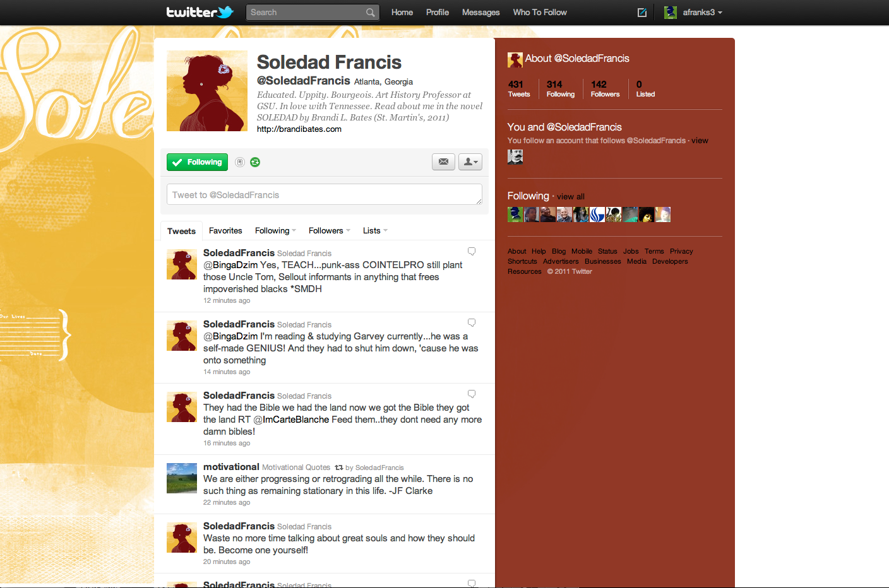Click view all next to Following
Screen dimensions: 889x588
tap(571, 197)
